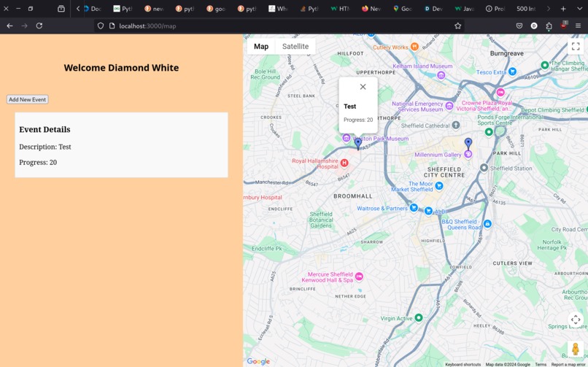Click the blue marker under the Test popup
The image size is (588, 367).
click(358, 144)
